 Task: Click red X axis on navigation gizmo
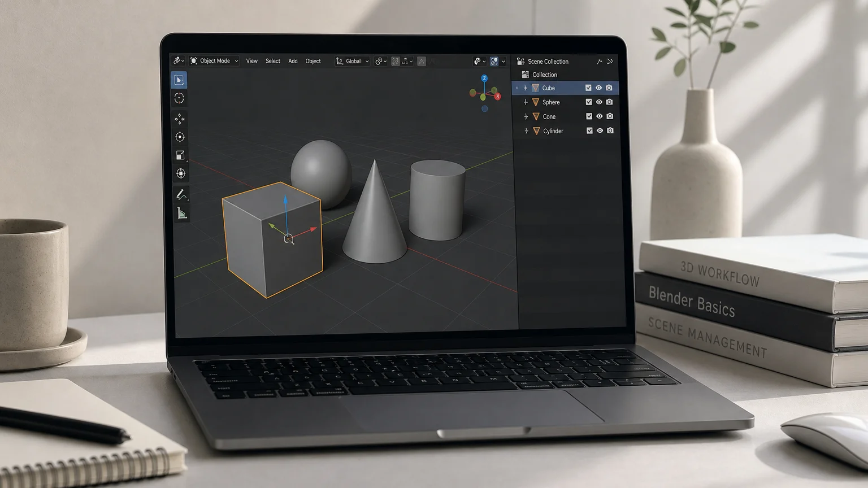coord(497,97)
